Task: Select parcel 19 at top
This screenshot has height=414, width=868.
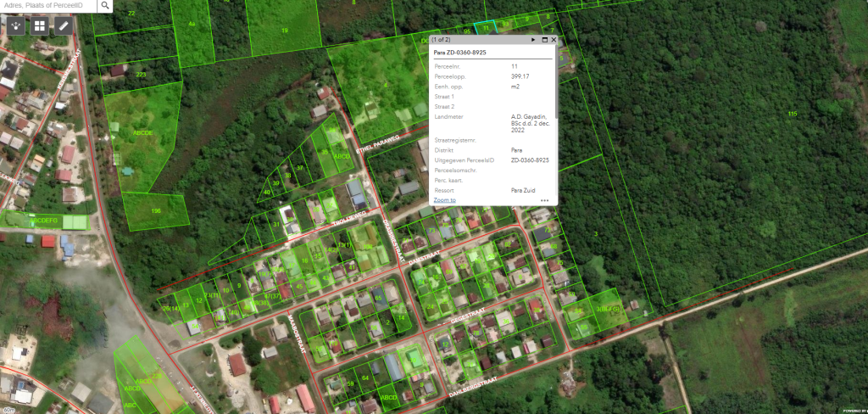Action: click(285, 30)
